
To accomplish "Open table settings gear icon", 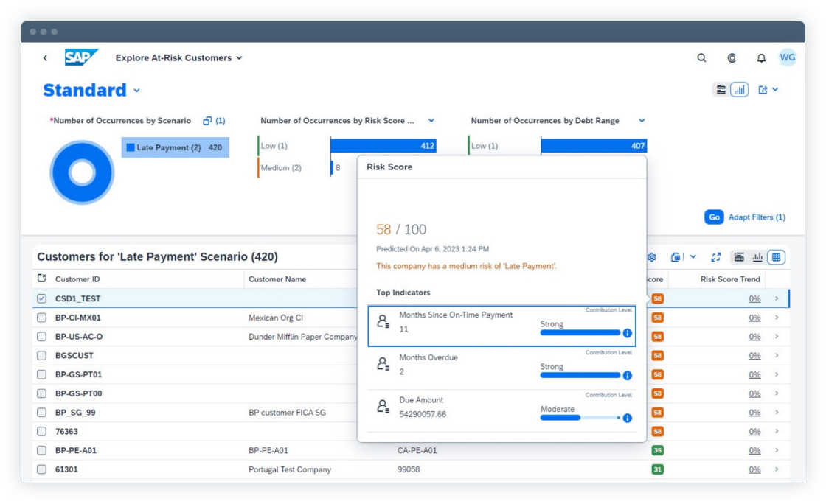I will [x=652, y=257].
